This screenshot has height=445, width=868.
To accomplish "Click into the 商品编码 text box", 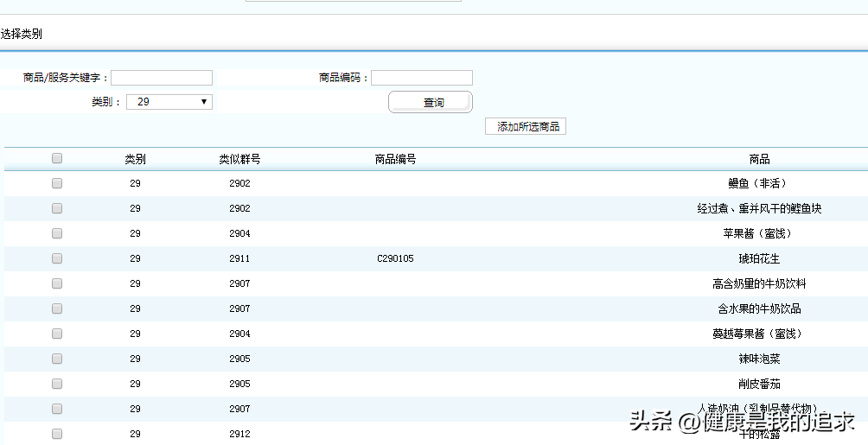I will point(422,78).
